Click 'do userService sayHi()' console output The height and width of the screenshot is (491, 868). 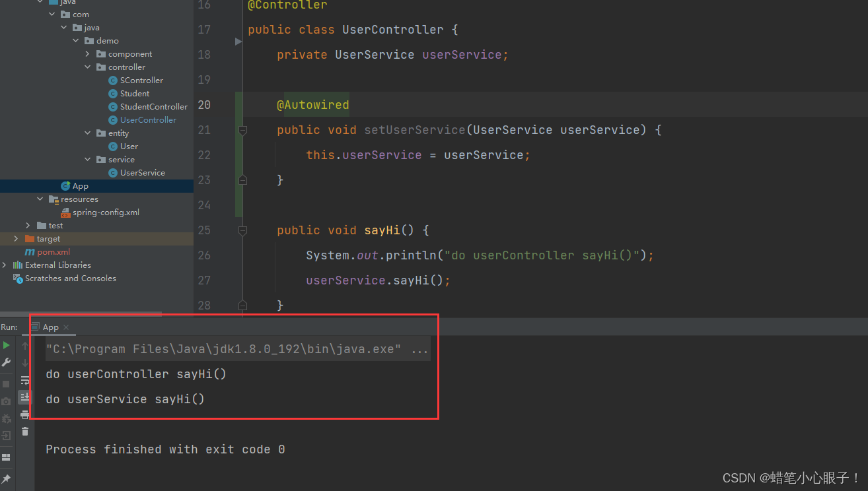(125, 399)
